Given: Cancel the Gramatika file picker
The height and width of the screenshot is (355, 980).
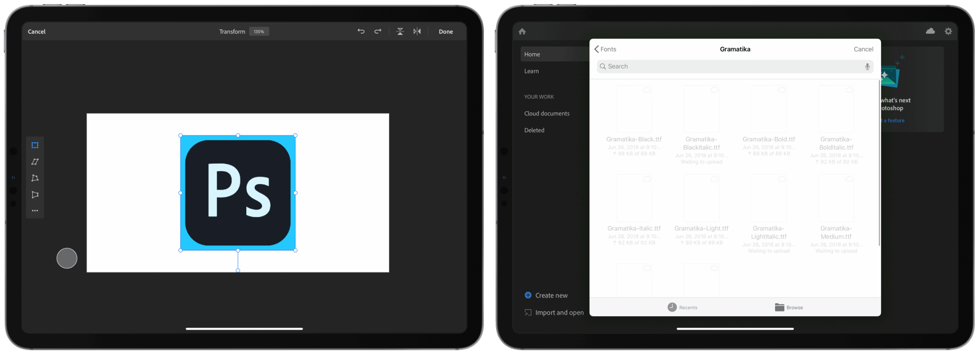Looking at the screenshot, I should point(863,49).
